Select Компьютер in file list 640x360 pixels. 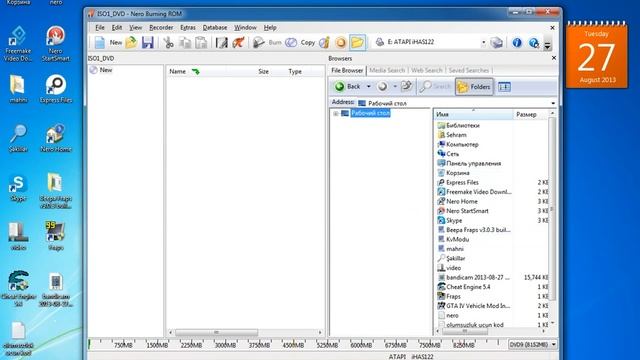(x=458, y=144)
